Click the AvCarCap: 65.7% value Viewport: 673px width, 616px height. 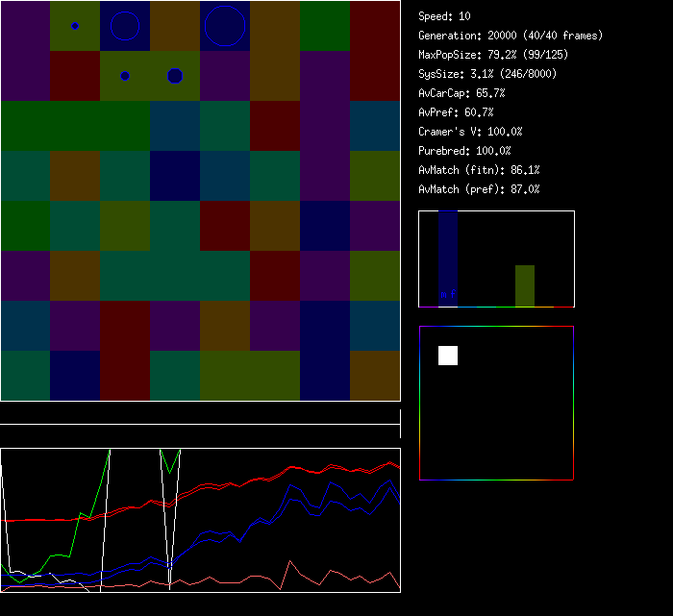[x=461, y=93]
